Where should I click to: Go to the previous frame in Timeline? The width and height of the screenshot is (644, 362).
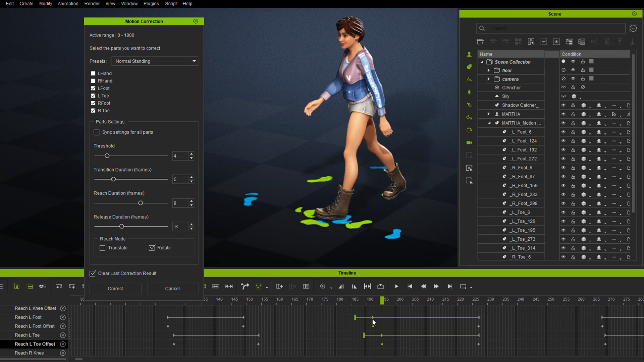[x=423, y=287]
